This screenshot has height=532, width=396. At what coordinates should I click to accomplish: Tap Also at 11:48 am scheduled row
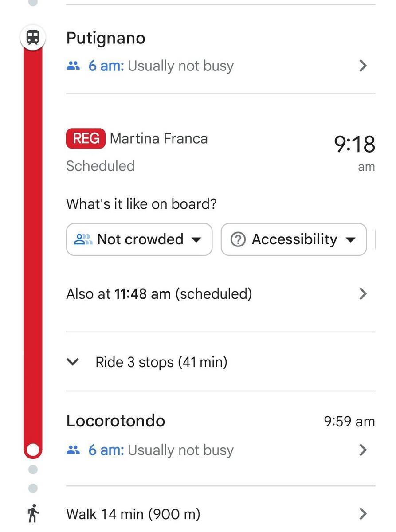[x=220, y=293]
